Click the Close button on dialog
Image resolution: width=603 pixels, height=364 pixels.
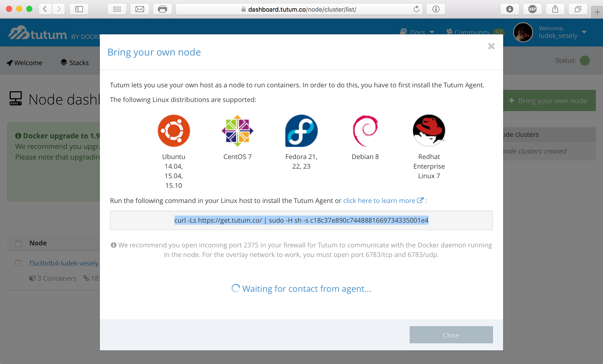pyautogui.click(x=451, y=335)
